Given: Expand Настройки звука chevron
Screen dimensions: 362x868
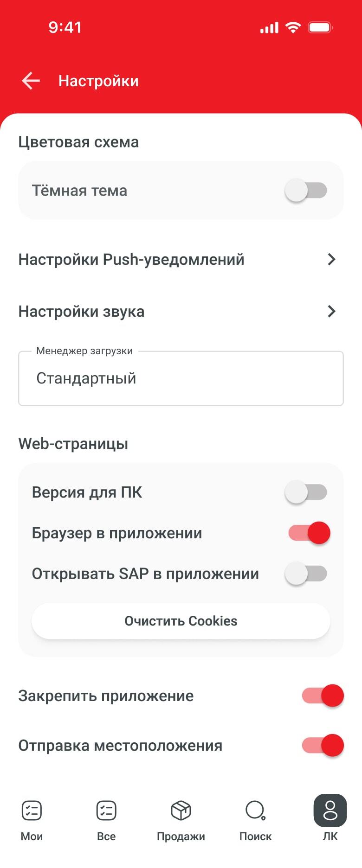Looking at the screenshot, I should [x=331, y=311].
